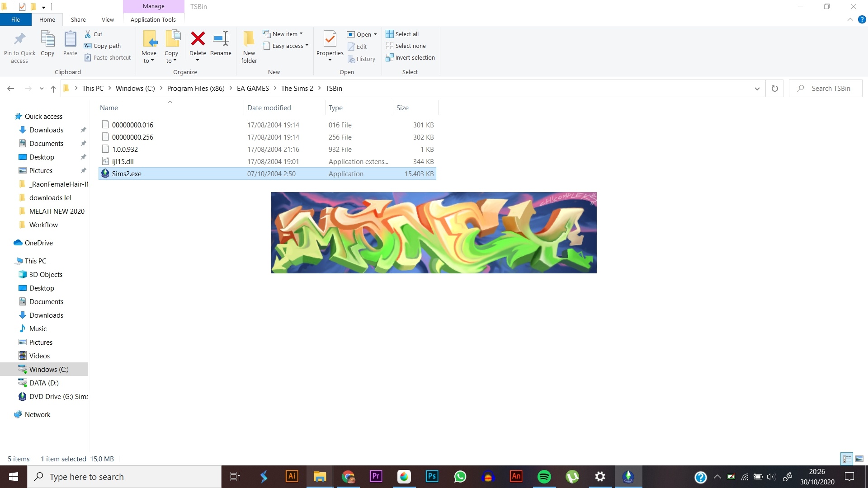Go up one folder level arrow
The width and height of the screenshot is (868, 488).
pyautogui.click(x=53, y=89)
